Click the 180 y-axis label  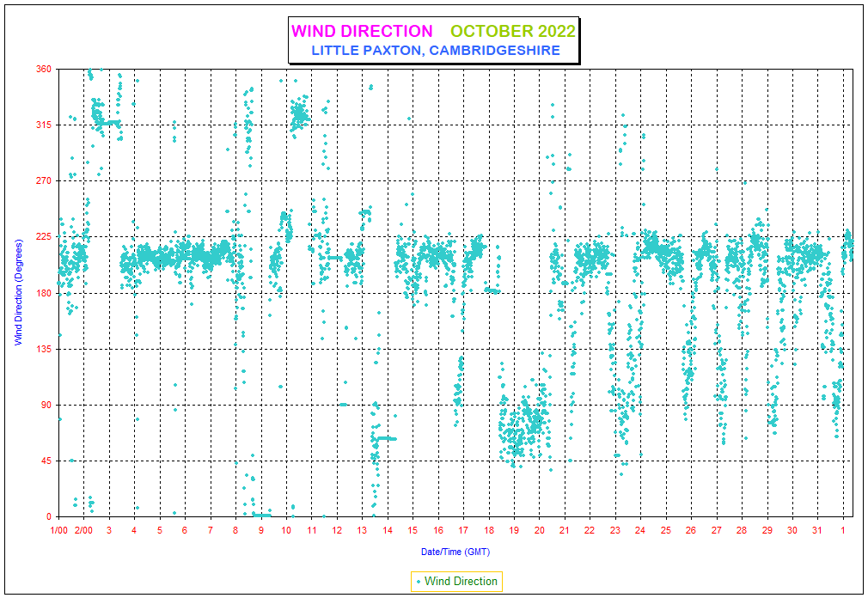[44, 293]
